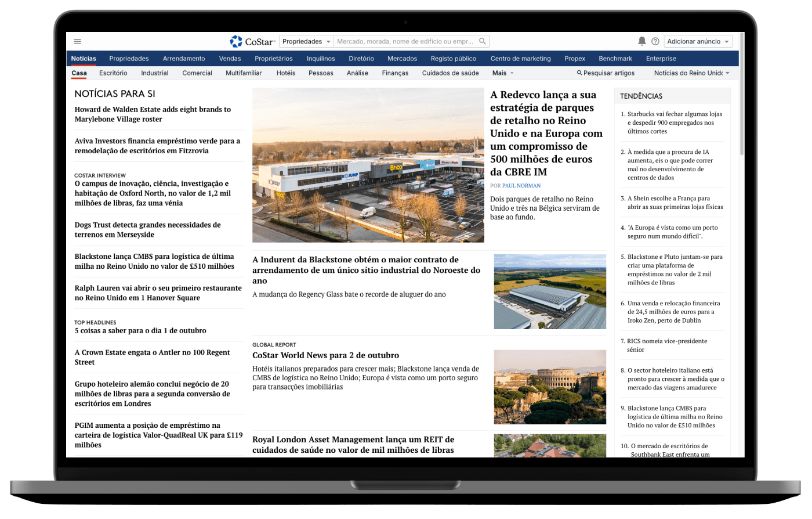812x519 pixels.
Task: Open the notifications bell
Action: click(x=641, y=41)
